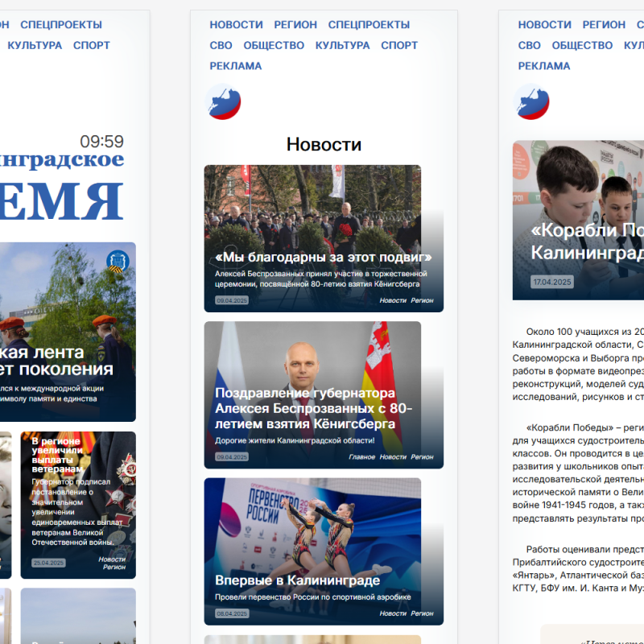Select the Главное tag on the governor card
Screen dimensions: 644x644
coord(361,457)
